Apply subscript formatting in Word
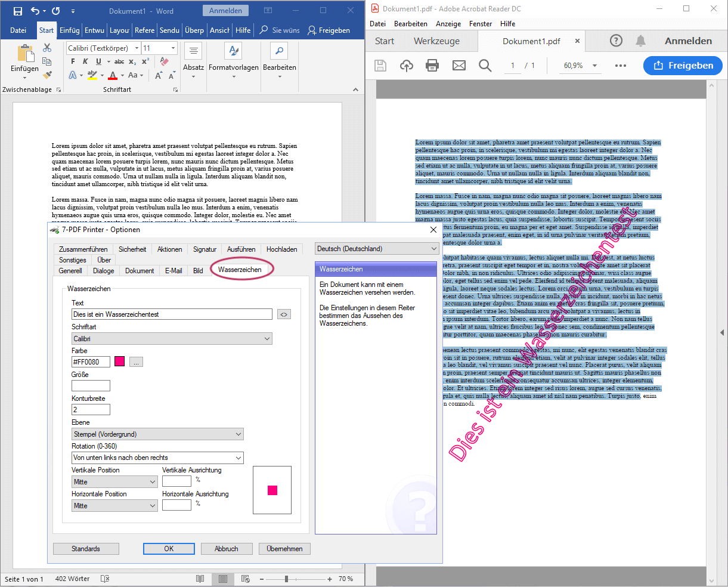The height and width of the screenshot is (587, 728). (132, 61)
